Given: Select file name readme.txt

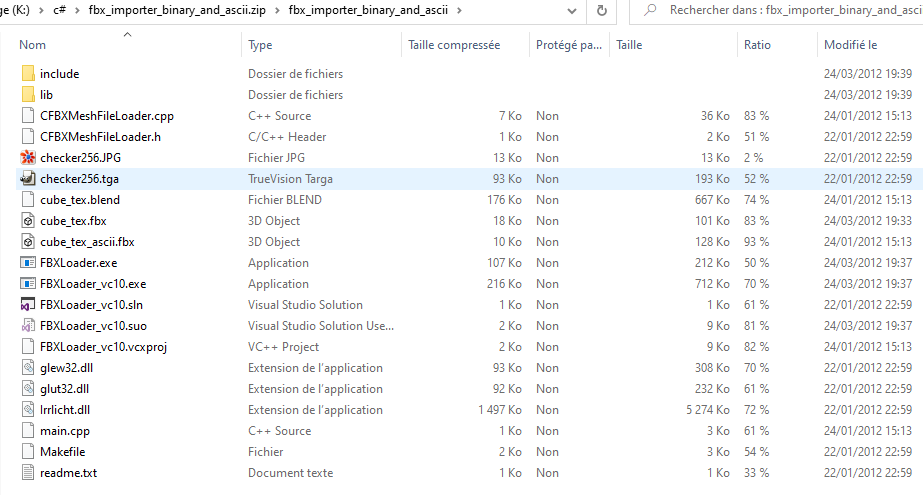Looking at the screenshot, I should pos(68,473).
